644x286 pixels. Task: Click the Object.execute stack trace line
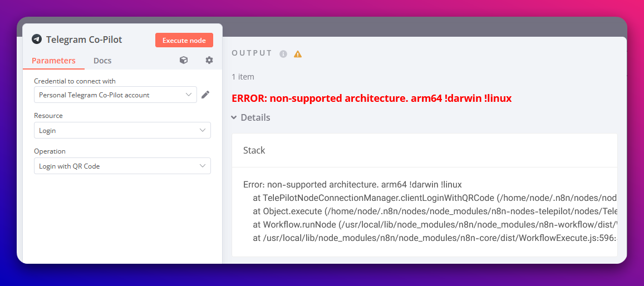[434, 211]
